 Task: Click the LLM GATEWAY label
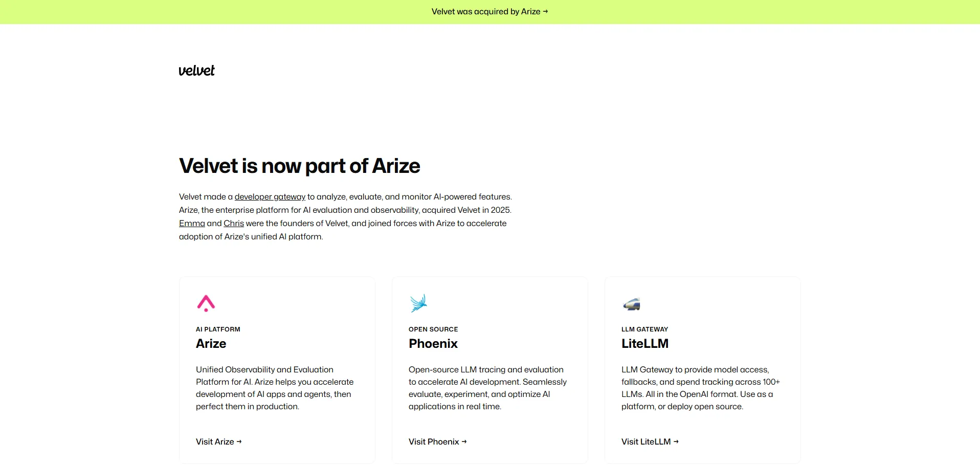(x=644, y=329)
